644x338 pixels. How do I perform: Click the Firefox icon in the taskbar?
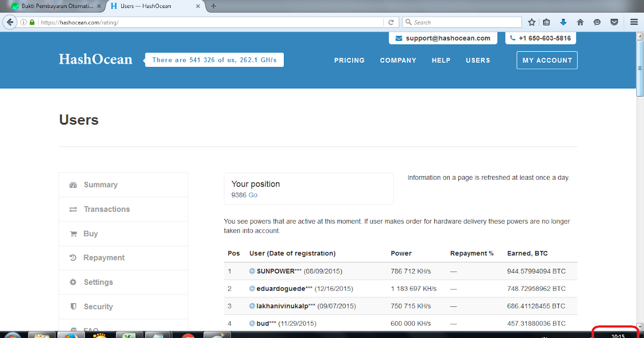point(70,336)
